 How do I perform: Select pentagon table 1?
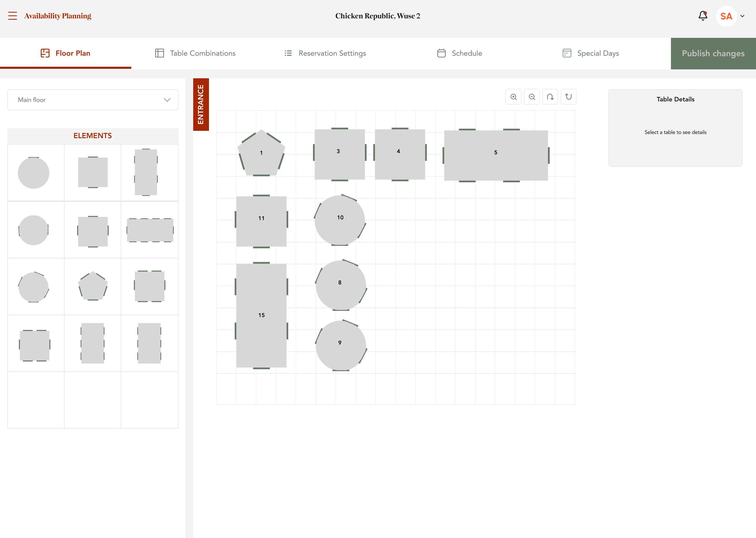click(x=261, y=153)
